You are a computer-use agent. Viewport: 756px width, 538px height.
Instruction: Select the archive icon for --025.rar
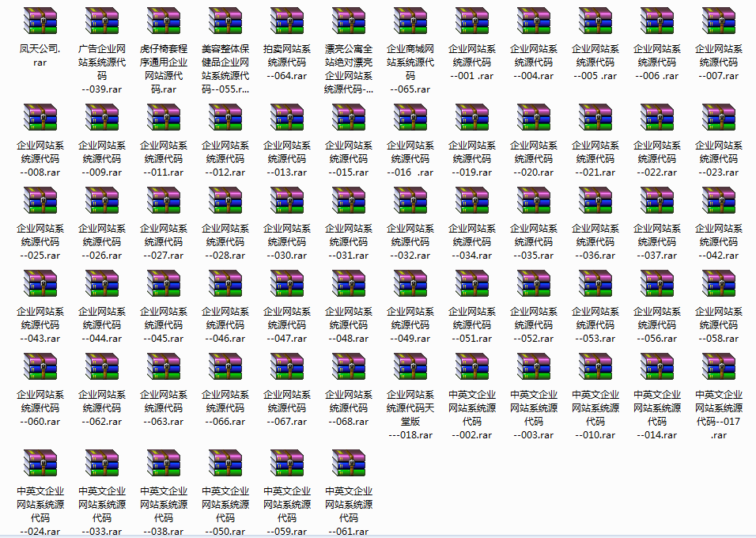40,200
